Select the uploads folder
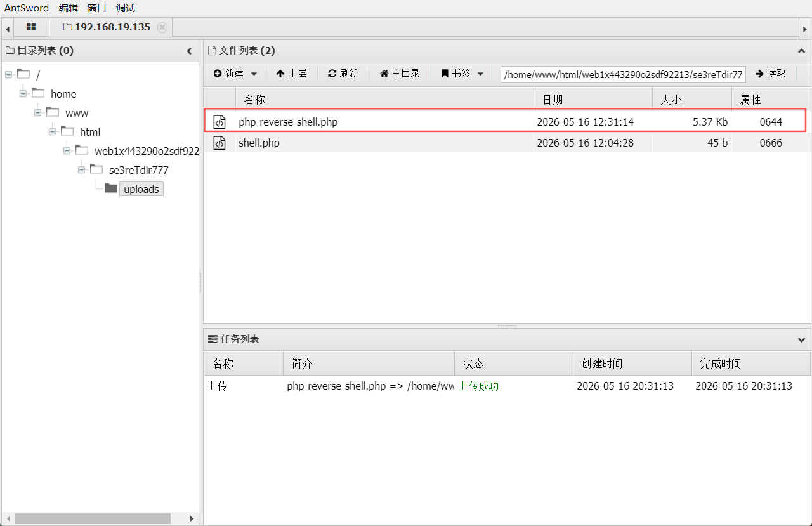Viewport: 812px width, 526px height. (141, 189)
